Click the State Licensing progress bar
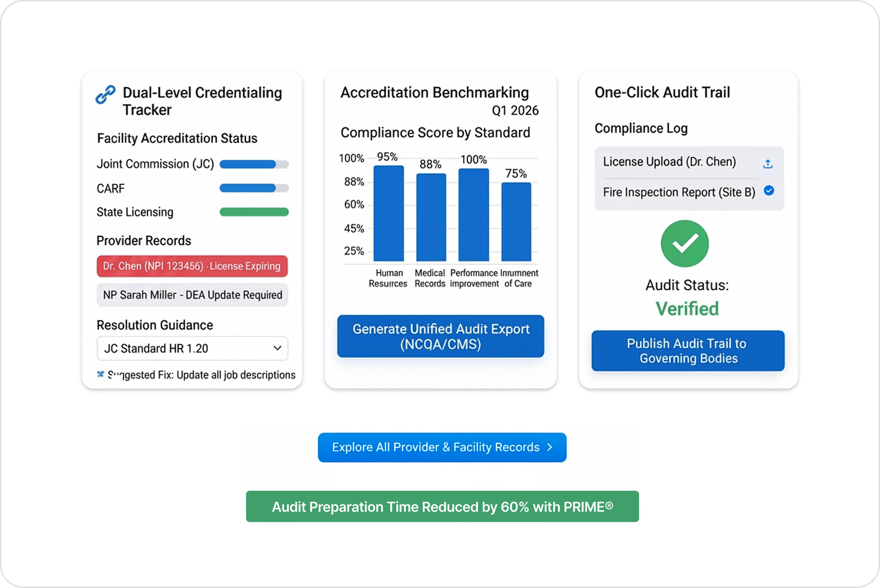 coord(254,212)
